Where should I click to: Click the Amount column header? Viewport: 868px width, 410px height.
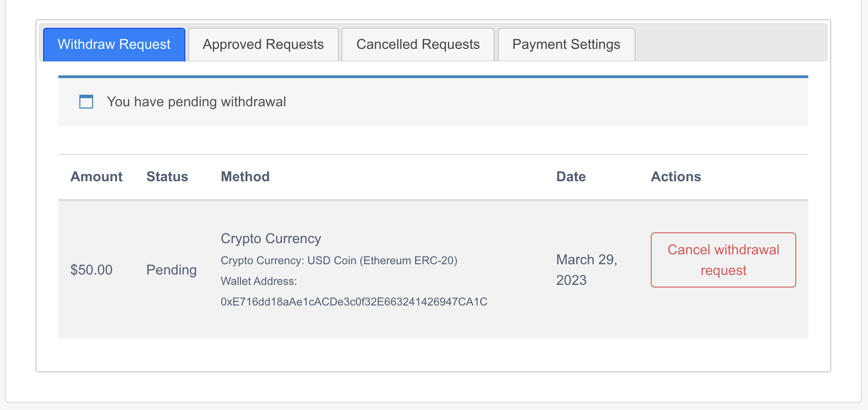click(96, 177)
